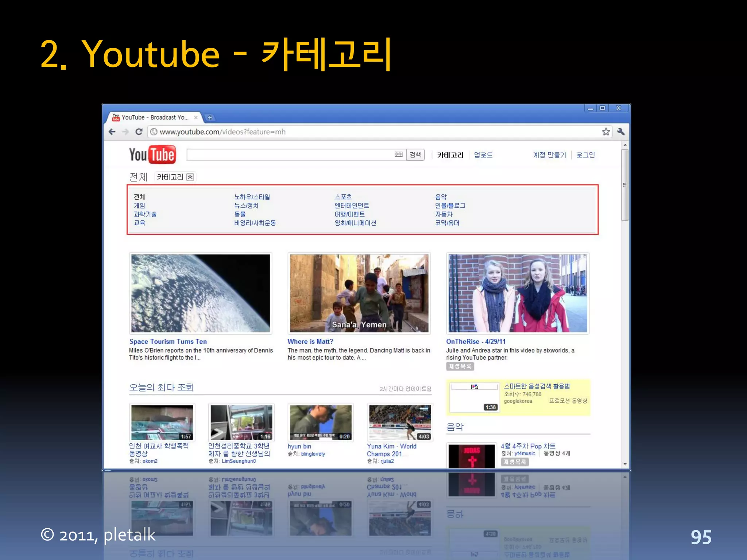Click Yuna Kim - World Champs title
The image size is (747, 560).
click(392, 450)
